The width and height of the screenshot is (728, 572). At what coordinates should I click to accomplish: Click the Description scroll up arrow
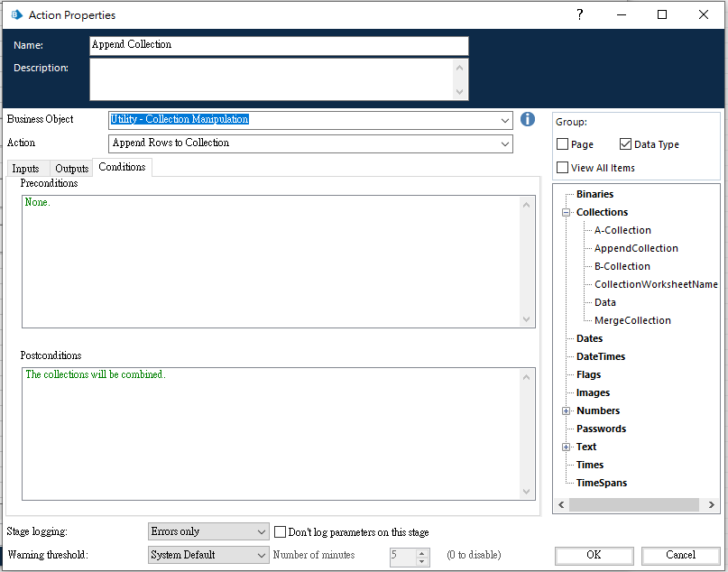[x=460, y=68]
